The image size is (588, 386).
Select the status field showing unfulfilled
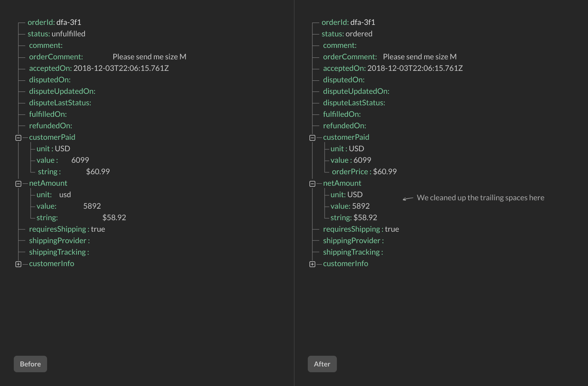pos(56,34)
